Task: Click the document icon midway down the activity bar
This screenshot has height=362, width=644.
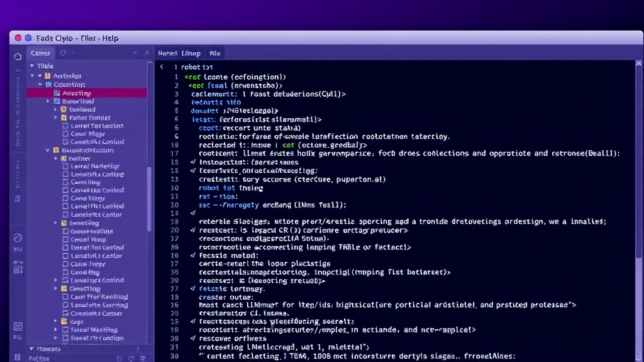Action: 18,199
